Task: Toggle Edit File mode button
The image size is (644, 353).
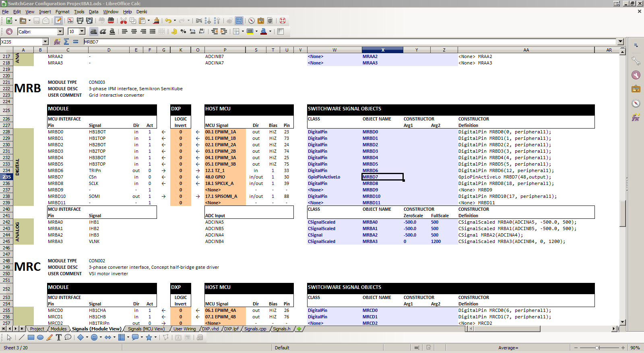Action: click(58, 21)
